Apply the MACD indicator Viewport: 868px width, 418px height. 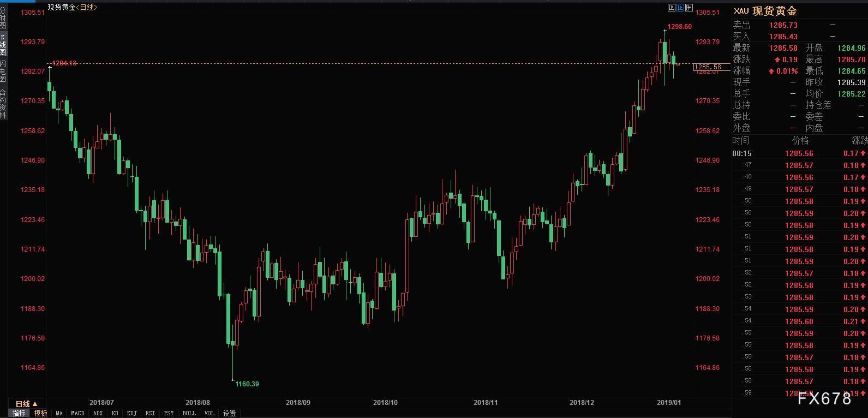pos(77,413)
